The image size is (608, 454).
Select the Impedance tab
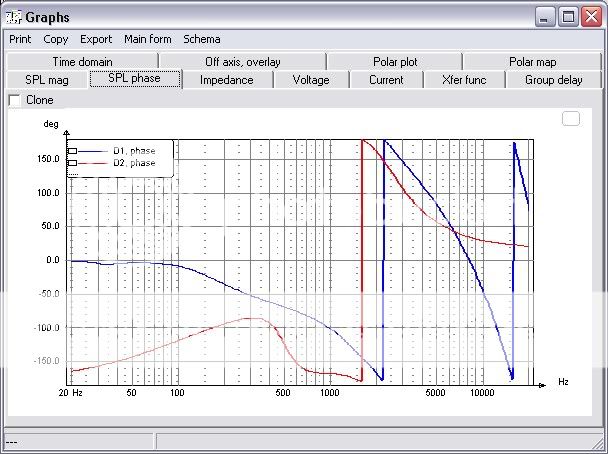(226, 80)
